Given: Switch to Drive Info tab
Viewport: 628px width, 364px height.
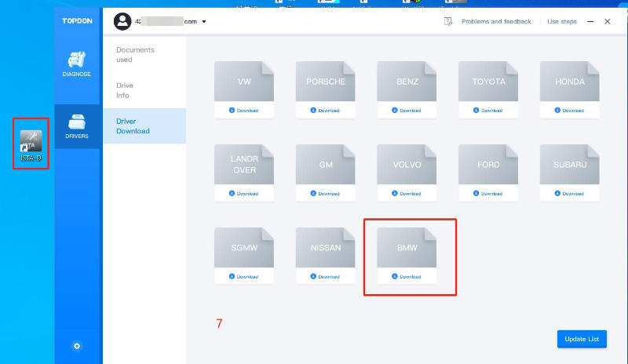Looking at the screenshot, I should coord(125,90).
